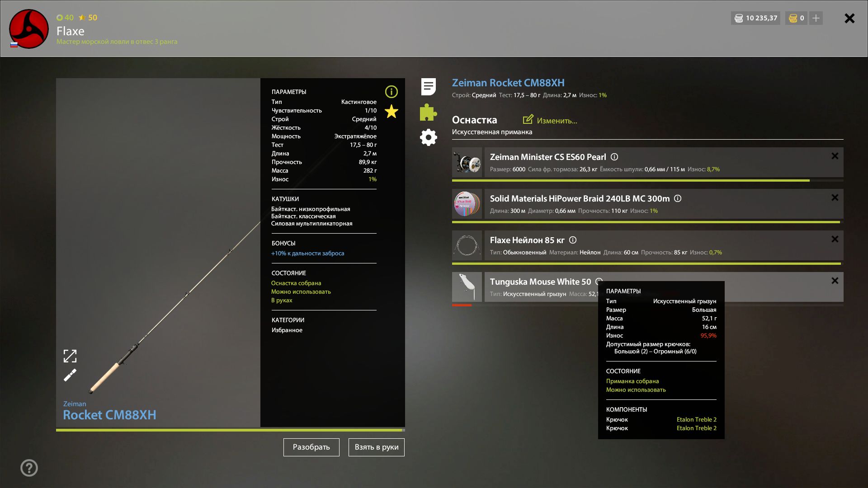Toggle the yellow favorite star
The width and height of the screenshot is (868, 488).
click(391, 112)
